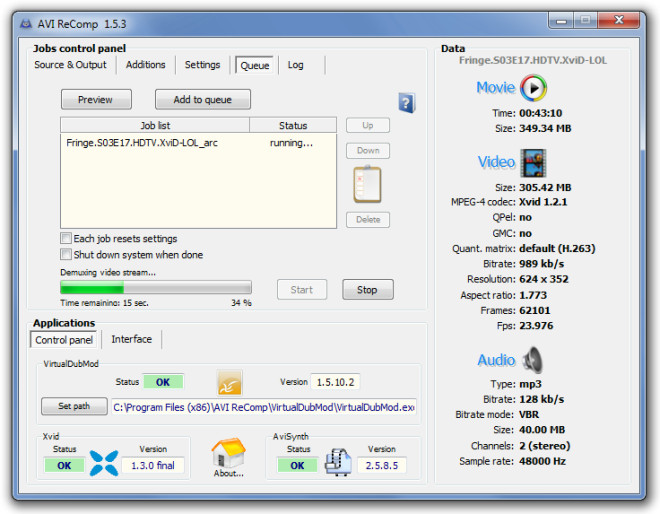Click the AviSynth OK status indicator

(x=297, y=466)
